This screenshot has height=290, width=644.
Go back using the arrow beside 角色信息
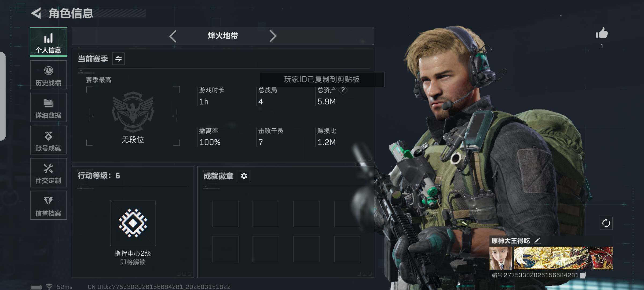pos(36,13)
